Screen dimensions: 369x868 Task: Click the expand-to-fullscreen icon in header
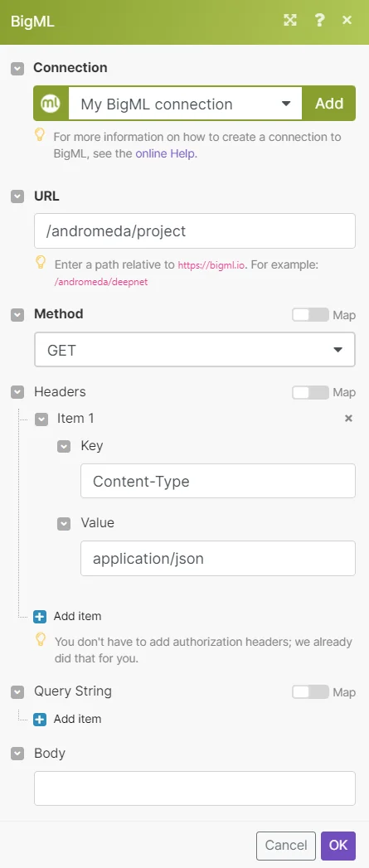tap(289, 21)
